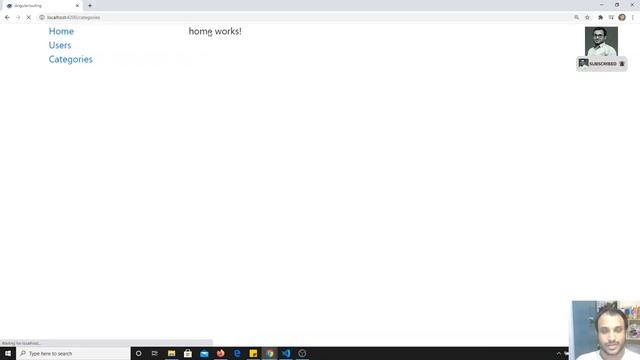Open the media control icon in toolbar
Screen dimensions: 640x360
pos(611,18)
